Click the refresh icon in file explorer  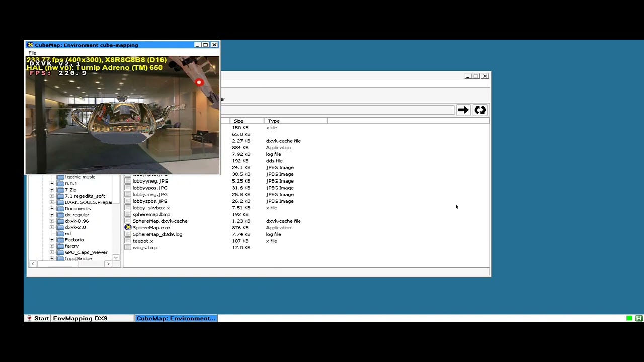click(480, 110)
